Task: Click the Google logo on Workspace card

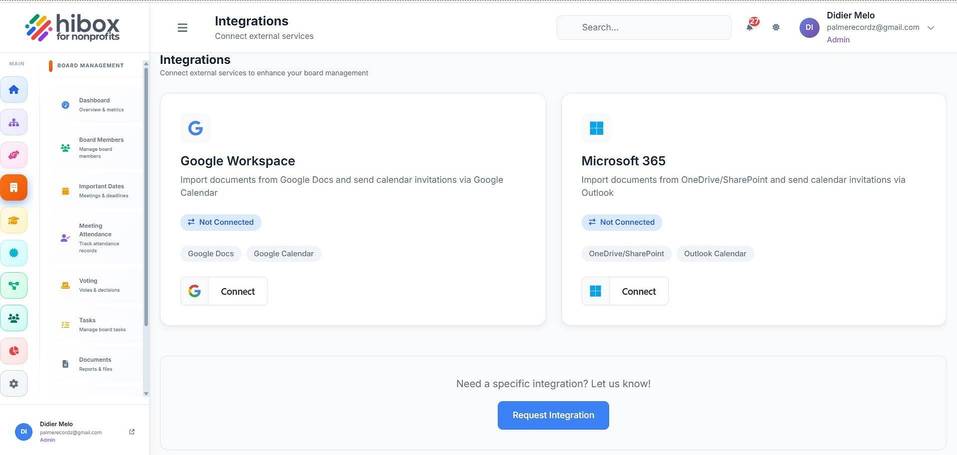Action: [x=195, y=128]
